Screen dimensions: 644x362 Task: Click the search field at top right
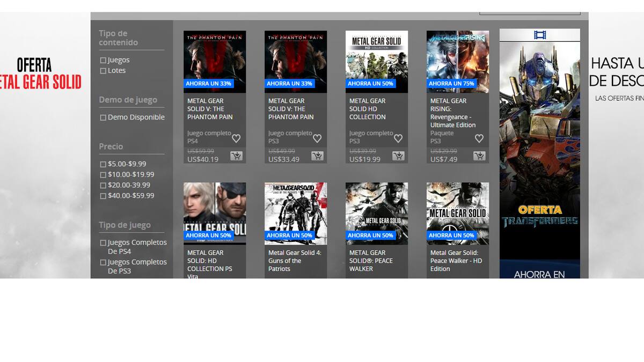[x=530, y=13]
